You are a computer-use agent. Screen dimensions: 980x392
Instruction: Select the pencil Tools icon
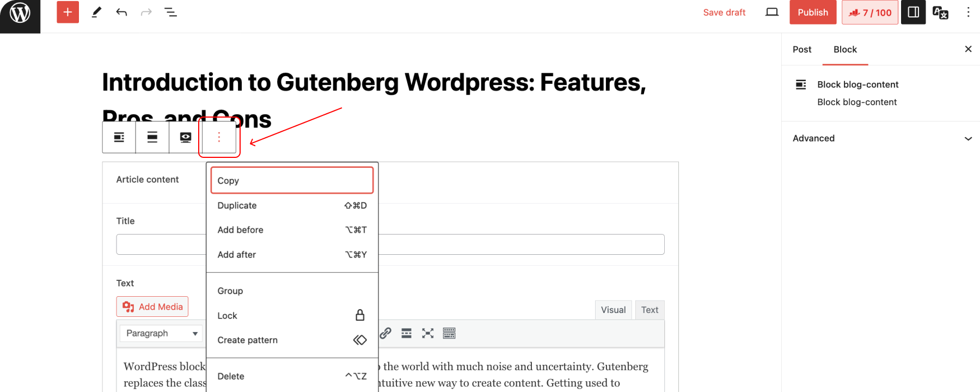click(x=96, y=12)
